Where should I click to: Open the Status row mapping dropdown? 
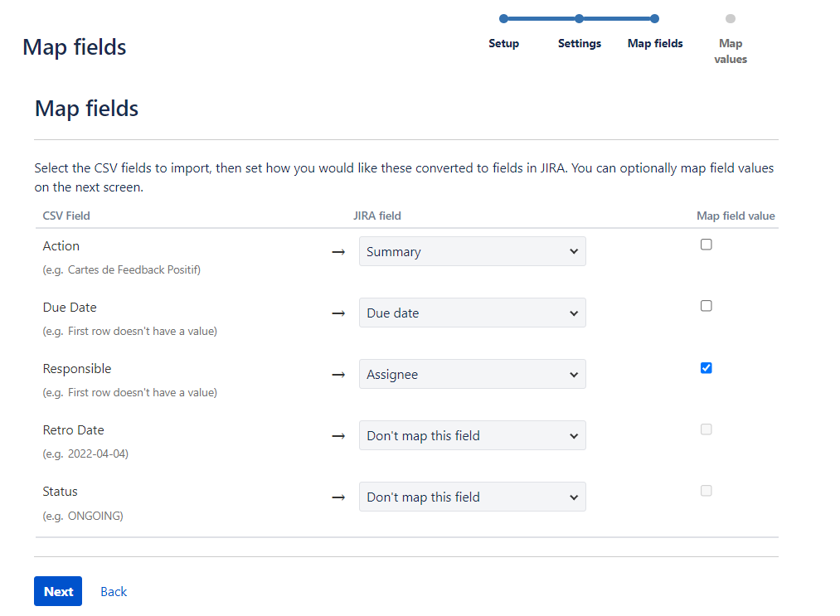472,497
